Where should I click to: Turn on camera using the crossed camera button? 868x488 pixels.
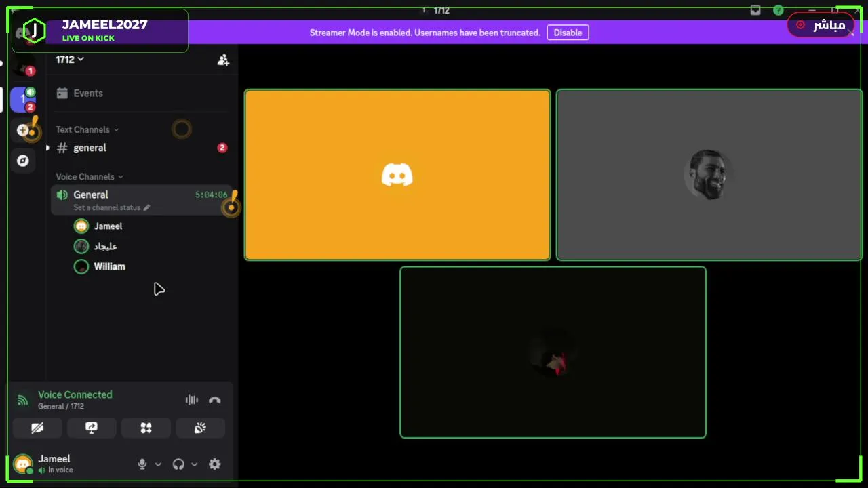(37, 428)
